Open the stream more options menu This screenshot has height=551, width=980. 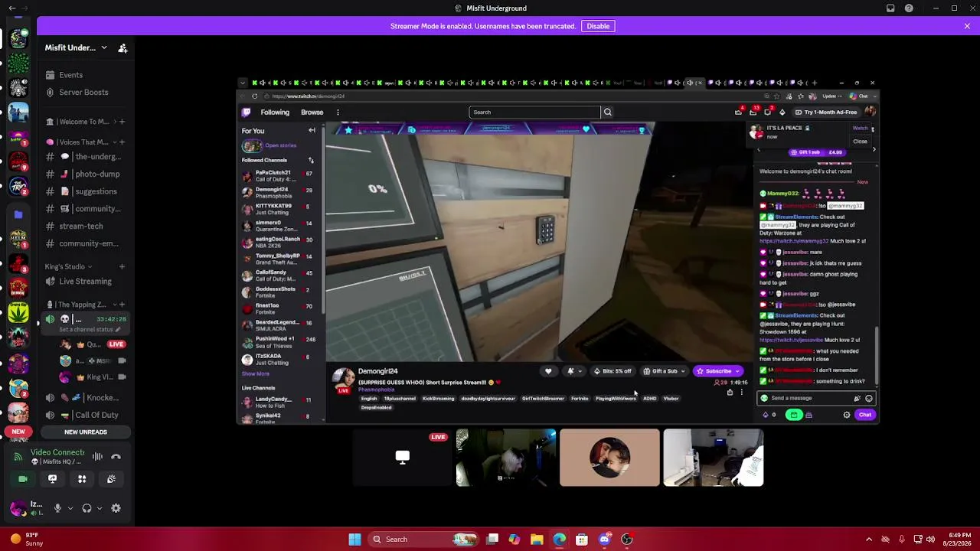(x=741, y=393)
